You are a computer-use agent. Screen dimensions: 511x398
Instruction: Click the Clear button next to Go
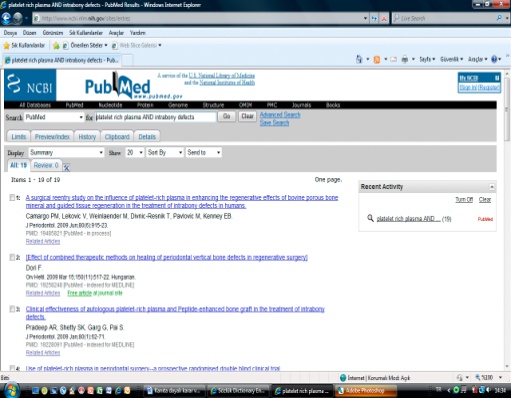click(x=247, y=116)
